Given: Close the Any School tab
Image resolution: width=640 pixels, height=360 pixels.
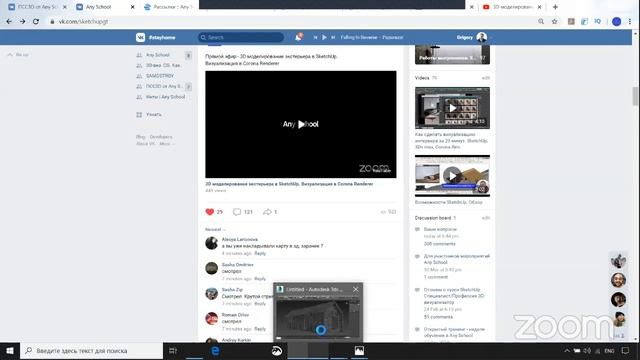Looking at the screenshot, I should (x=132, y=7).
